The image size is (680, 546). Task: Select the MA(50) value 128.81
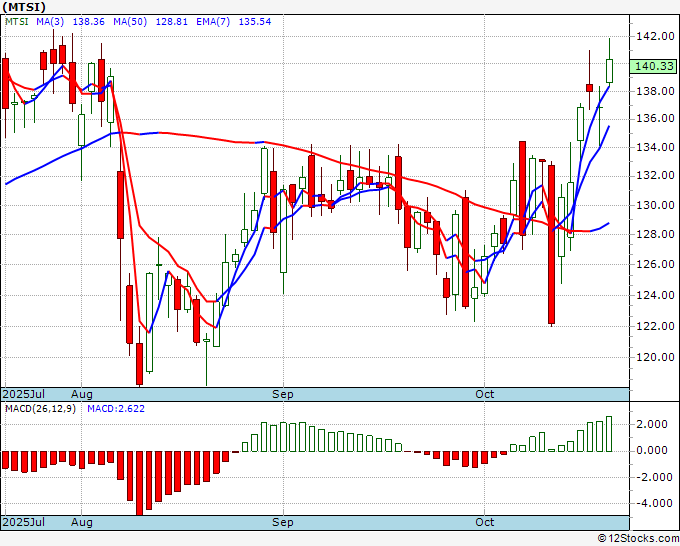point(172,21)
